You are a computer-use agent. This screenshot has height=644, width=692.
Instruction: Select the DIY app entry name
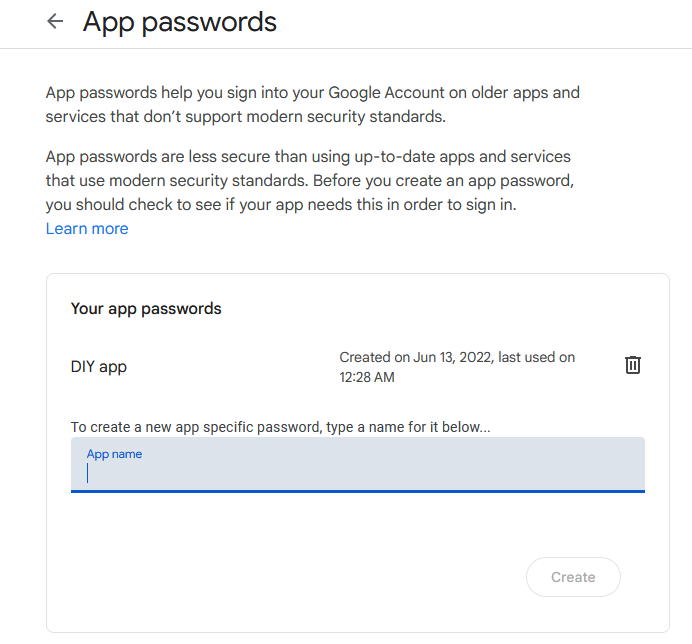point(99,366)
